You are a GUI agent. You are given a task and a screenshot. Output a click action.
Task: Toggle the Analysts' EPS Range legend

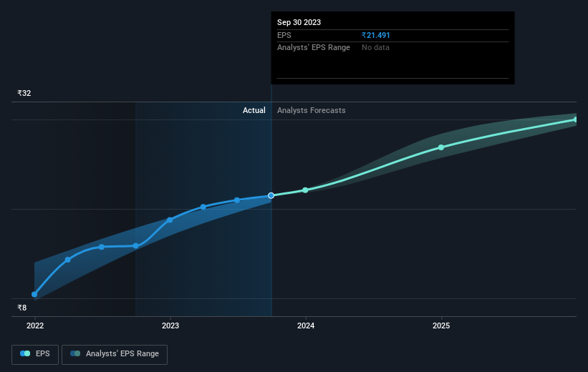[115, 354]
